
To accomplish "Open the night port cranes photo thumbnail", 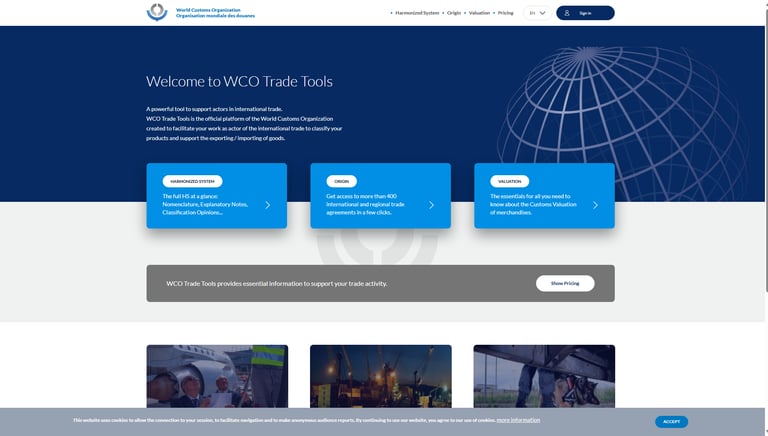I will 381,376.
